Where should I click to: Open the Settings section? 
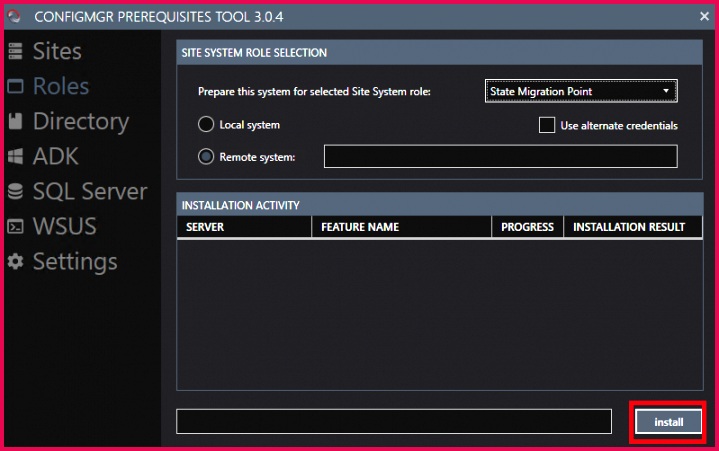tap(75, 262)
